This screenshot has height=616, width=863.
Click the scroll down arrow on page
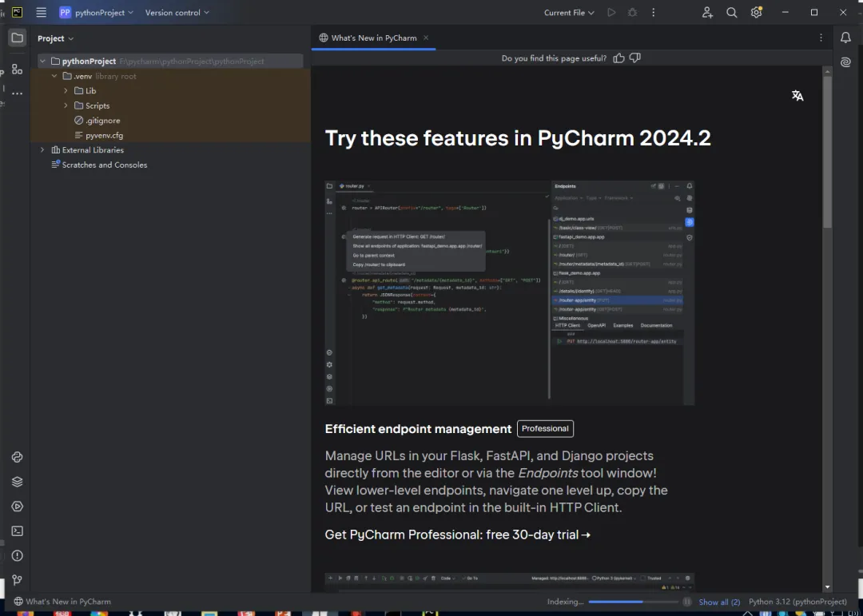[827, 587]
